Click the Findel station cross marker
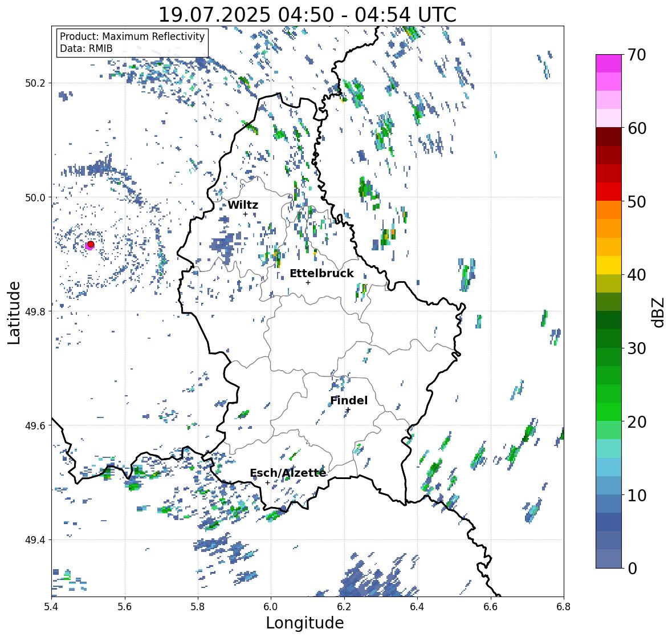This screenshot has height=637, width=672. coord(348,410)
